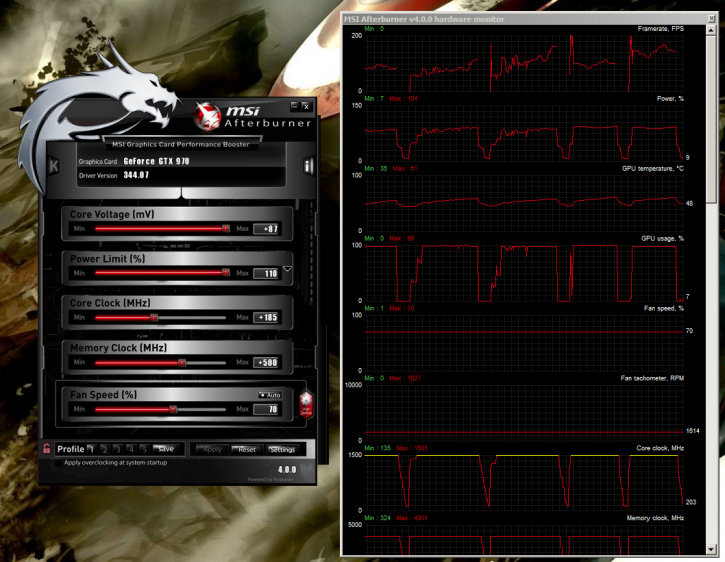The image size is (725, 562).
Task: Click the Memory Clock slider handle
Action: [182, 363]
